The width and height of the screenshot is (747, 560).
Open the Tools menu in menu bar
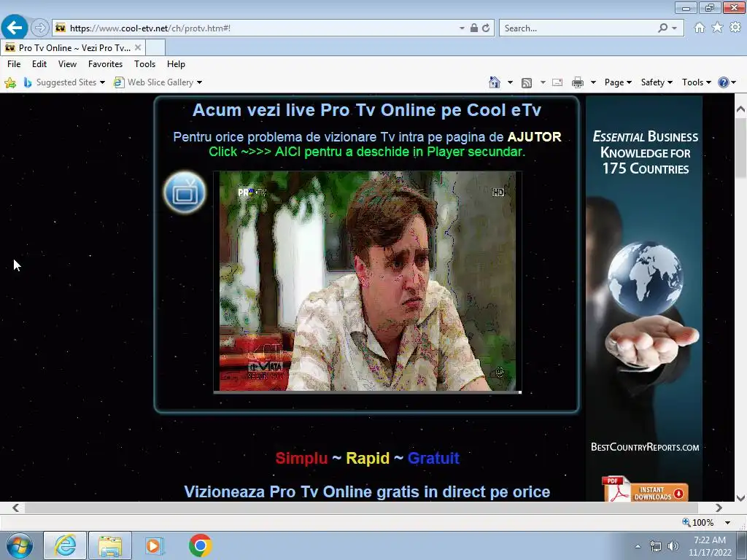coord(145,64)
